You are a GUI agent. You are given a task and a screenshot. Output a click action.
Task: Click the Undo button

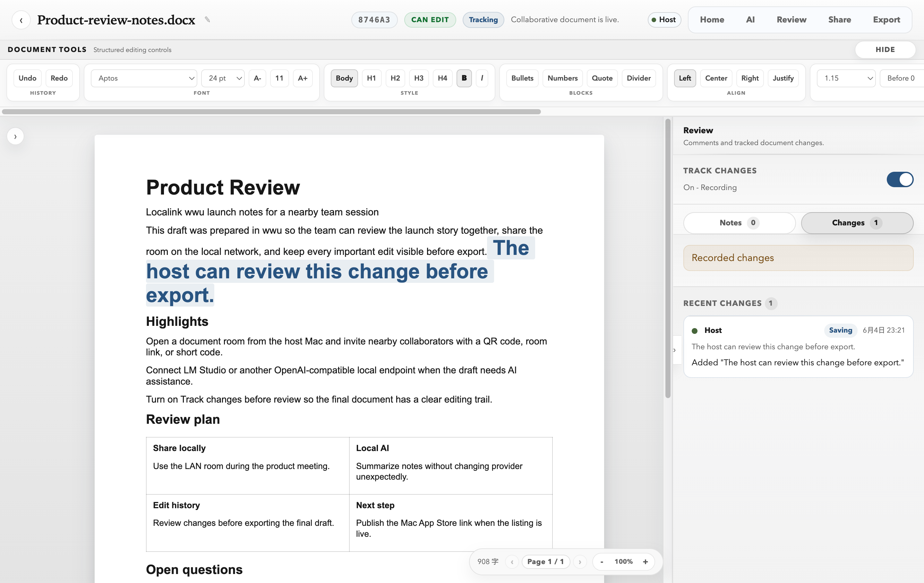pyautogui.click(x=27, y=78)
